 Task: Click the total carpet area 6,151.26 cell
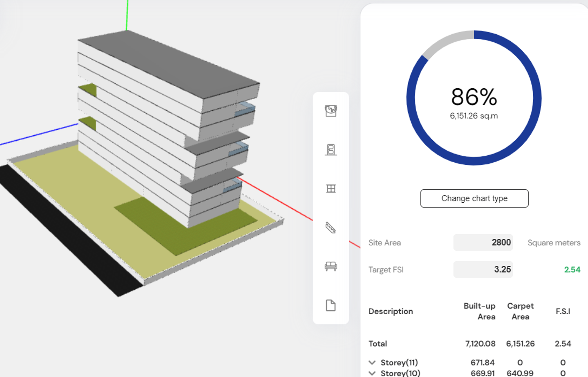[x=520, y=344]
